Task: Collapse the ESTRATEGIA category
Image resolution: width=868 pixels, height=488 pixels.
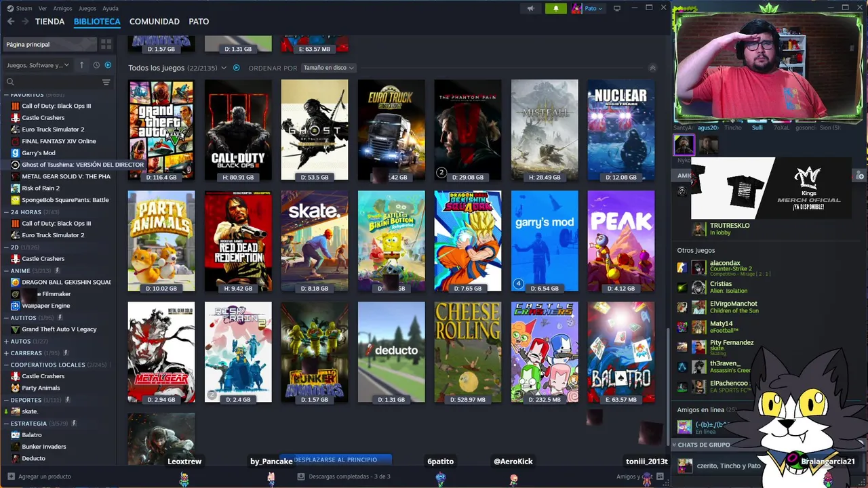Action: (x=7, y=424)
